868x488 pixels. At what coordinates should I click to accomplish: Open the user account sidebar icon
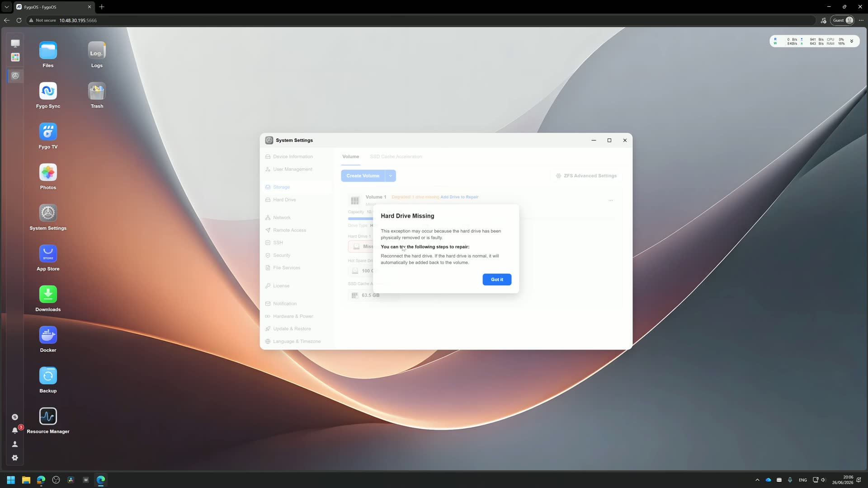pos(15,444)
